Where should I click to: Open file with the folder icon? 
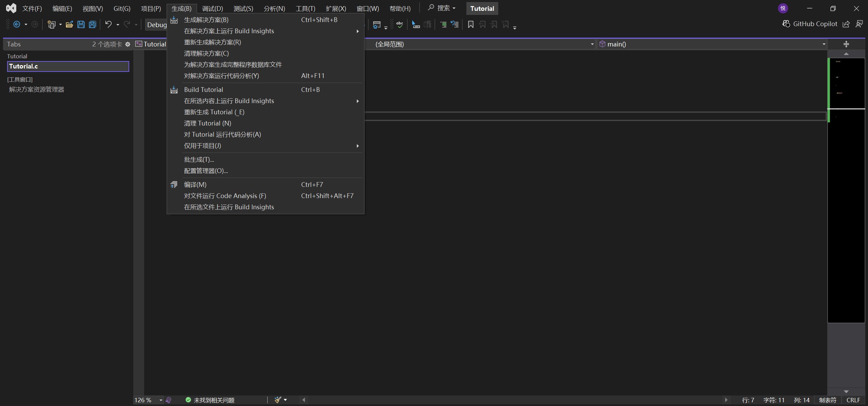click(x=69, y=24)
